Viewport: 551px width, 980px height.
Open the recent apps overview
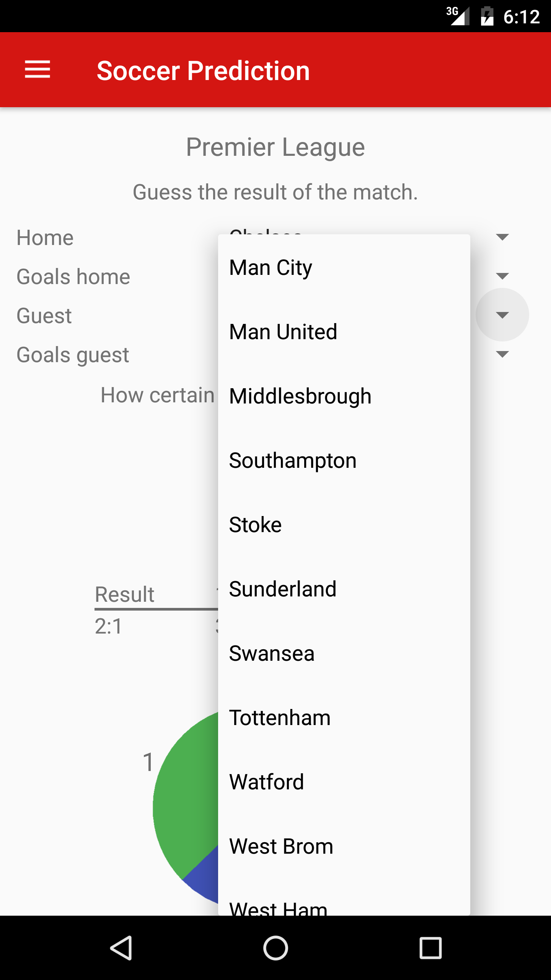tap(430, 948)
